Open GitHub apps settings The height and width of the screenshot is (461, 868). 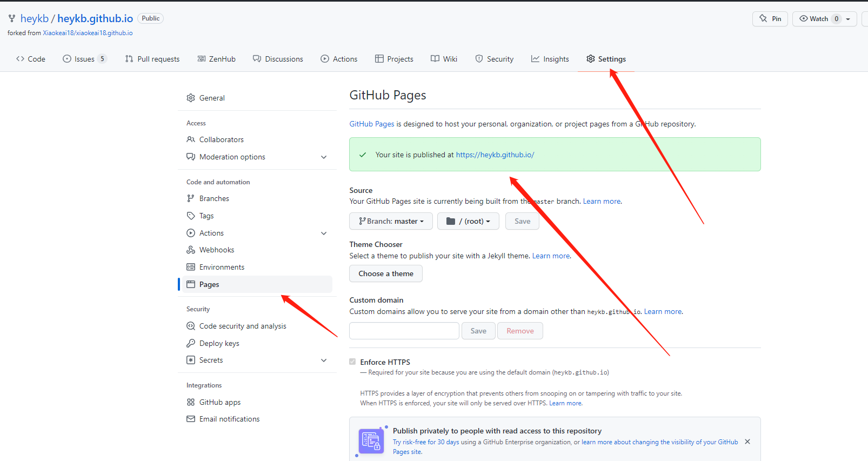tap(257, 402)
